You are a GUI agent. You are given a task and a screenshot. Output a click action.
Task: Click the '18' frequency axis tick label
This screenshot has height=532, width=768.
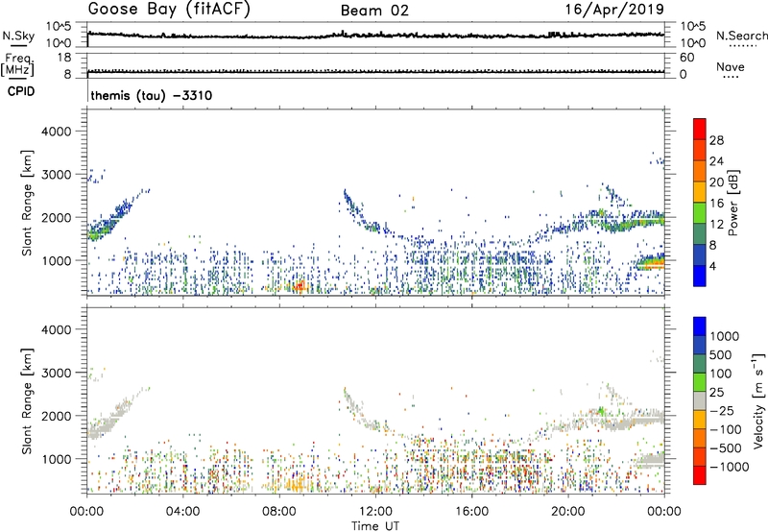coord(63,58)
